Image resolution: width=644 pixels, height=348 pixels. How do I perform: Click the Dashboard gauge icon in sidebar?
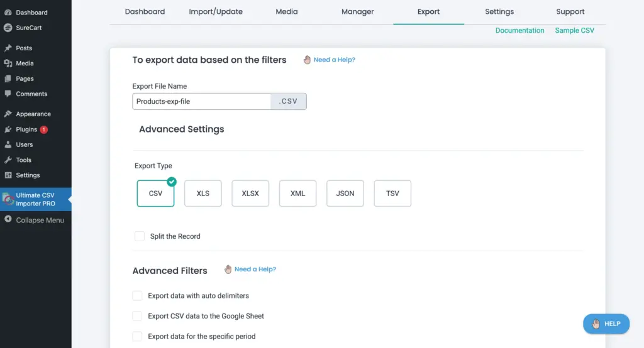click(x=8, y=13)
